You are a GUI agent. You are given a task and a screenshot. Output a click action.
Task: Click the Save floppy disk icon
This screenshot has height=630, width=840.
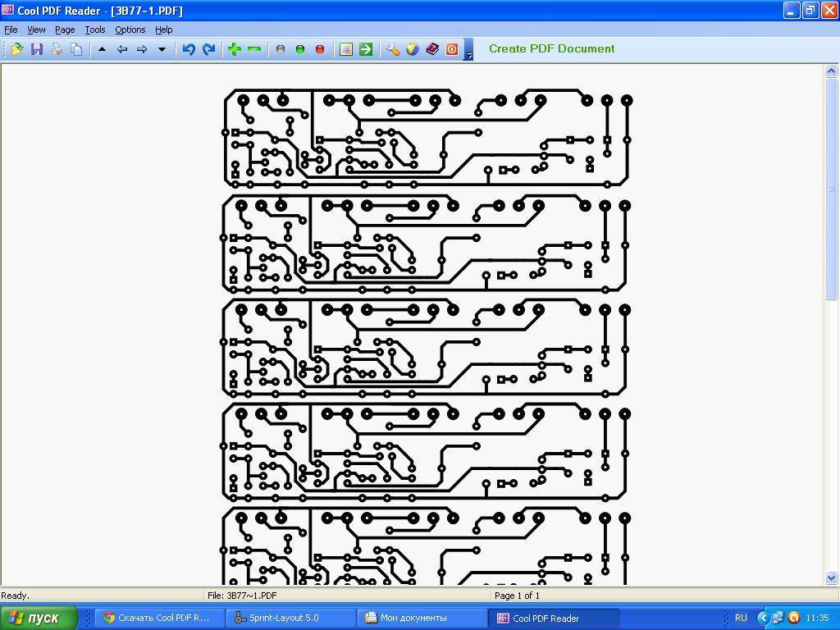point(36,49)
